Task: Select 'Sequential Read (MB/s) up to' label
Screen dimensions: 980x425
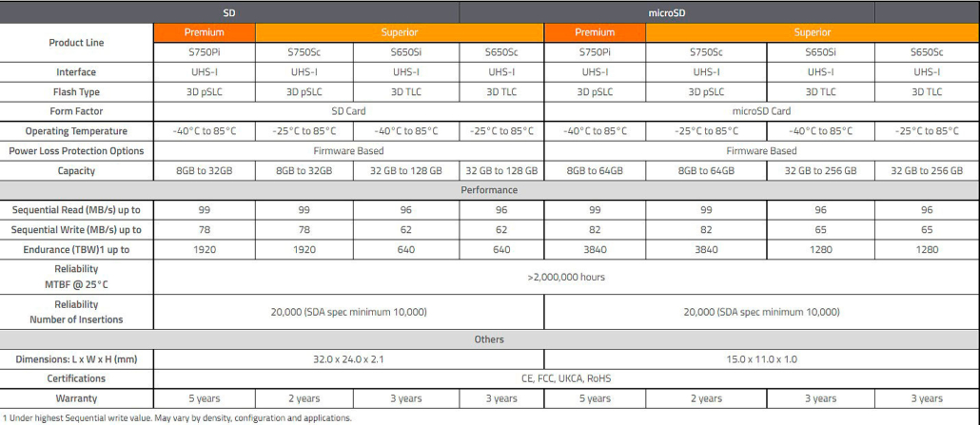Action: coord(76,210)
